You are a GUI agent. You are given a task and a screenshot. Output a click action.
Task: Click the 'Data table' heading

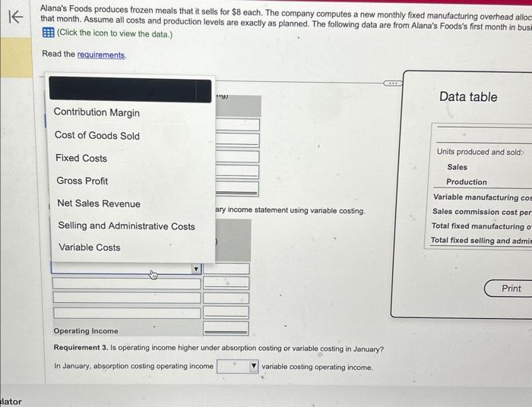(x=468, y=97)
